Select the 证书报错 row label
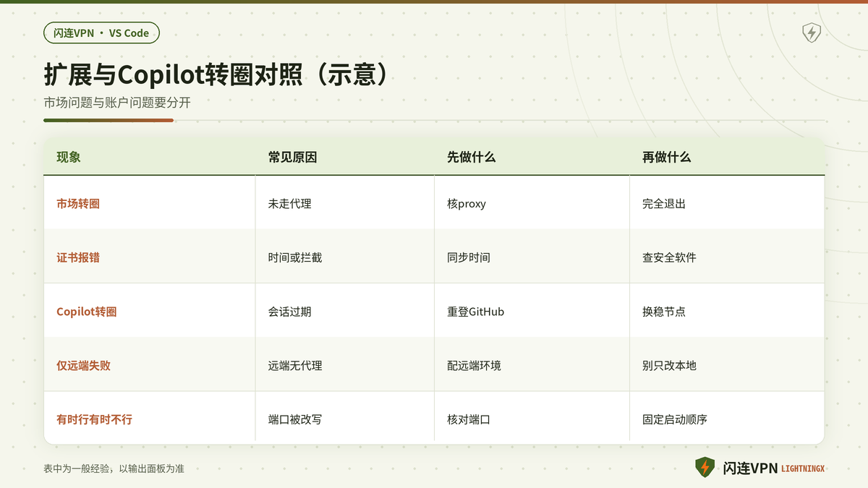Viewport: 868px width, 488px height. coord(78,257)
